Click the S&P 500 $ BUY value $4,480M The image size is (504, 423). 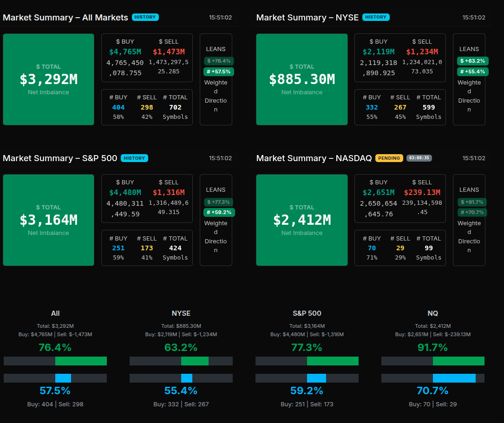(x=125, y=192)
